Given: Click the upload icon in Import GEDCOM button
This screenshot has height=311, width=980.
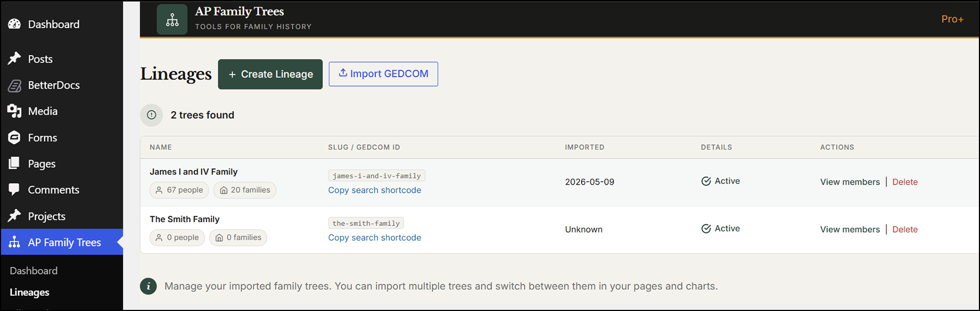Looking at the screenshot, I should [343, 73].
